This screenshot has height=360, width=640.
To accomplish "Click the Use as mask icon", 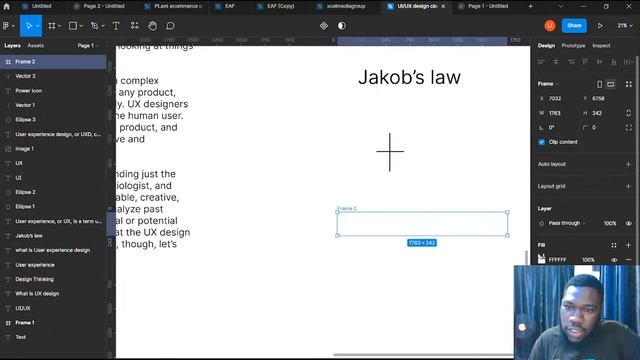I will click(342, 26).
